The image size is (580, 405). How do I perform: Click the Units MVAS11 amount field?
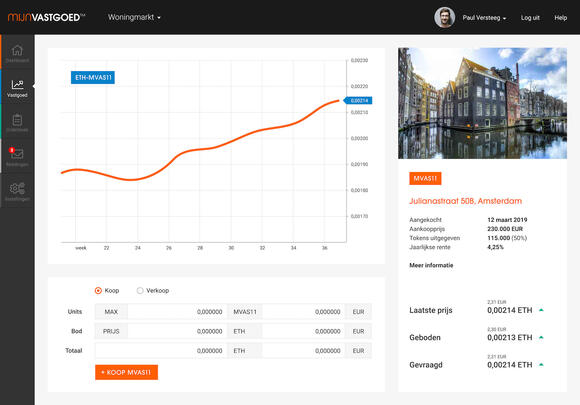pos(178,312)
